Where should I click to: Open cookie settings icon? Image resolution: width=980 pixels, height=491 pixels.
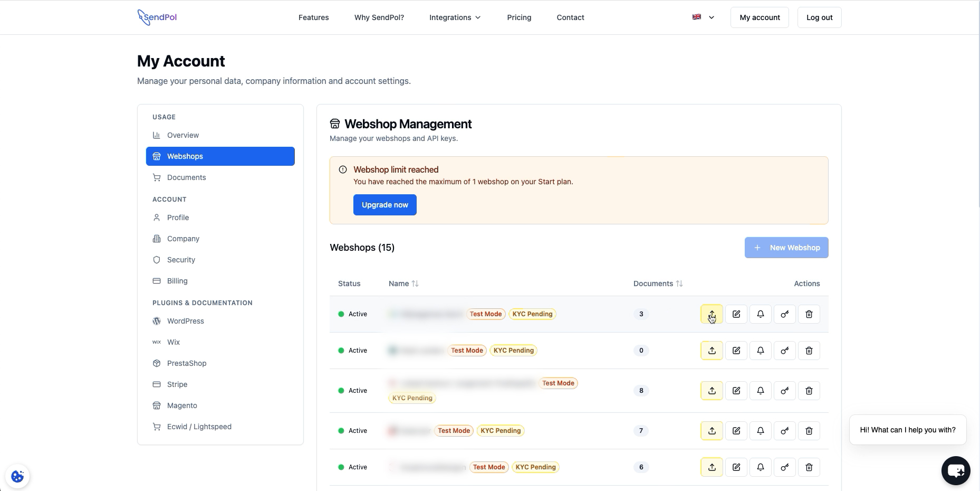point(17,476)
